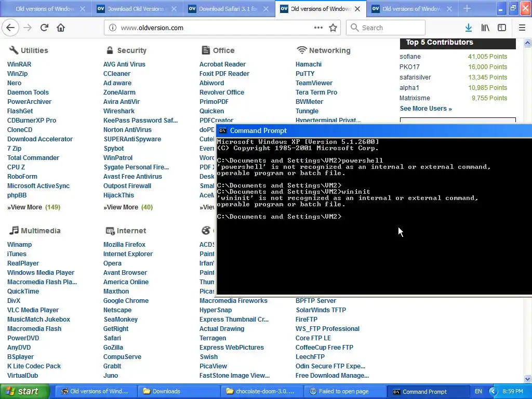Viewport: 532px width, 399px height.
Task: Open the Macromedia Fireworks link
Action: [233, 301]
